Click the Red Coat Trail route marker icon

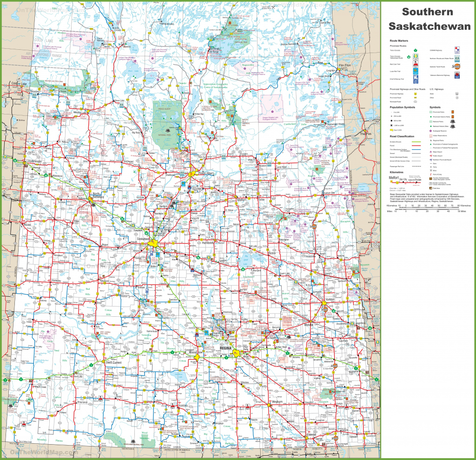click(x=415, y=65)
